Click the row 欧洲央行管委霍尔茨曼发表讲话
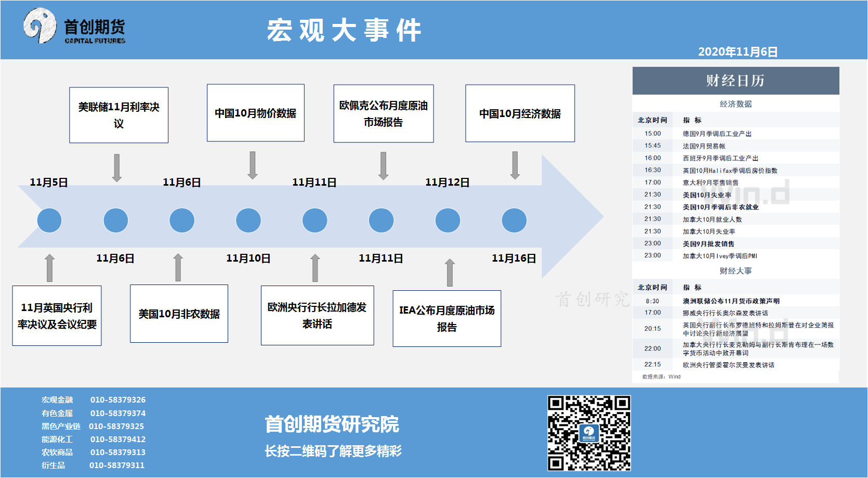The height and width of the screenshot is (478, 868). click(735, 365)
